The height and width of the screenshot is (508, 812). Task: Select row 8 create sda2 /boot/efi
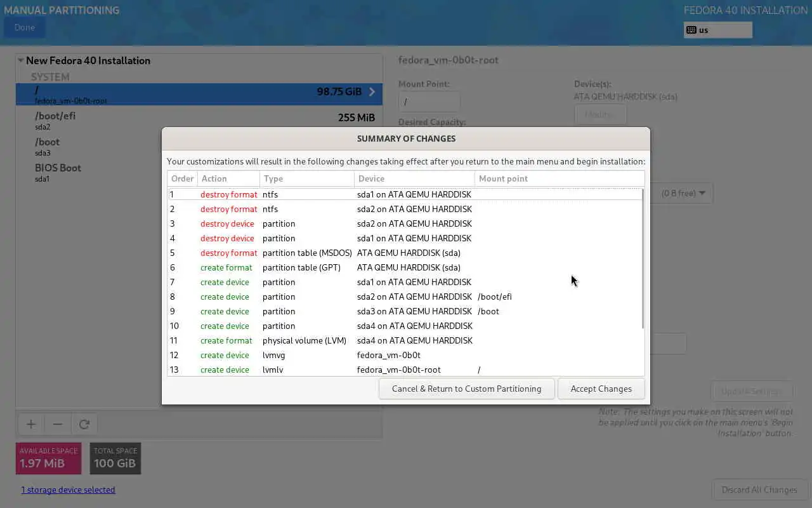coord(405,297)
